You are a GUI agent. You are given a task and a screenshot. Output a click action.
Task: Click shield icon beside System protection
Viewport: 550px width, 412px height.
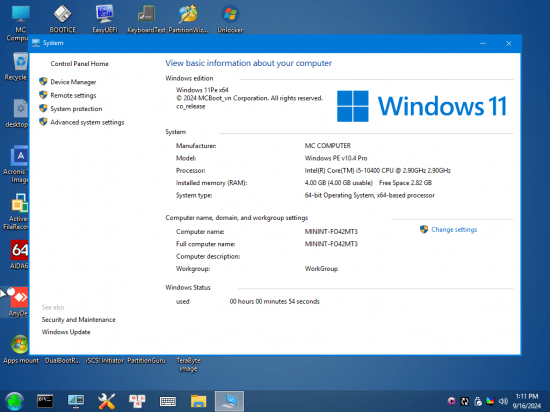(43, 108)
